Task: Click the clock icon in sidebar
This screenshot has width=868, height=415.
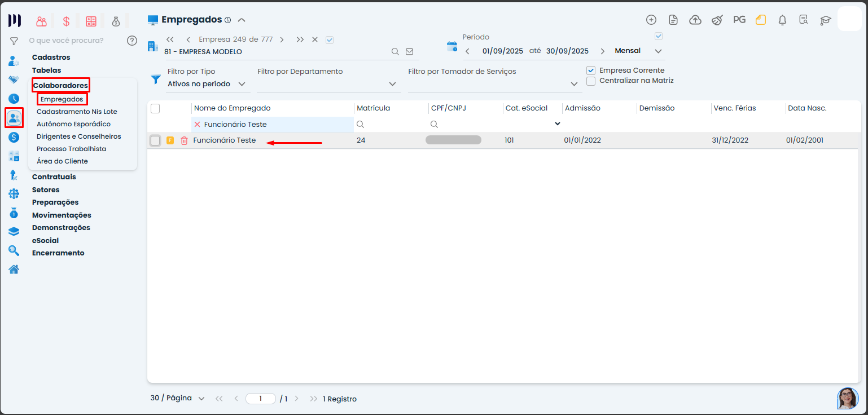Action: tap(14, 99)
